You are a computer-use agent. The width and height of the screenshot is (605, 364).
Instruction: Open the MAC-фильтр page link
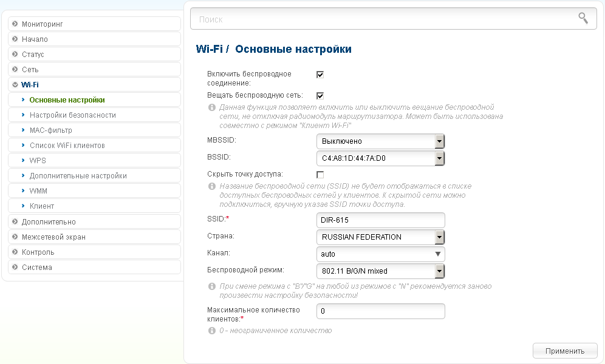click(50, 130)
